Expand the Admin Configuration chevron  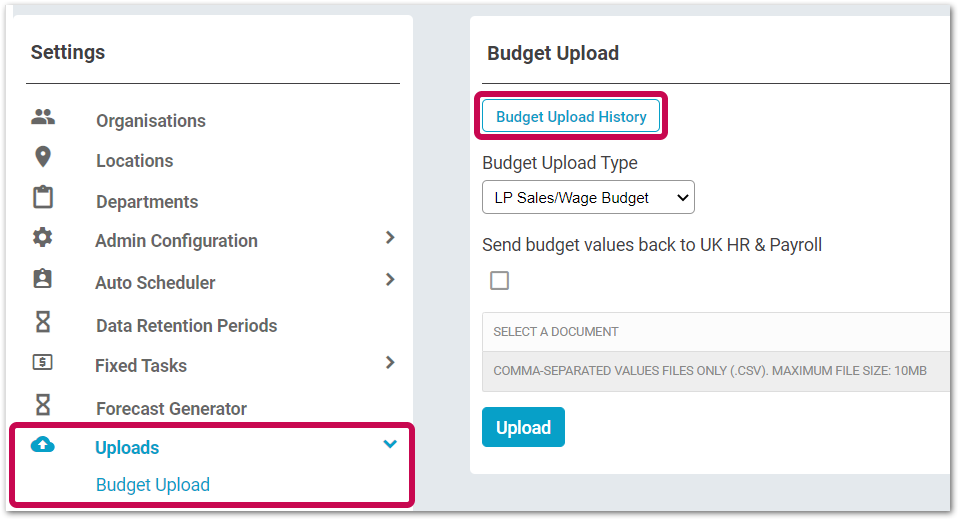coord(390,237)
